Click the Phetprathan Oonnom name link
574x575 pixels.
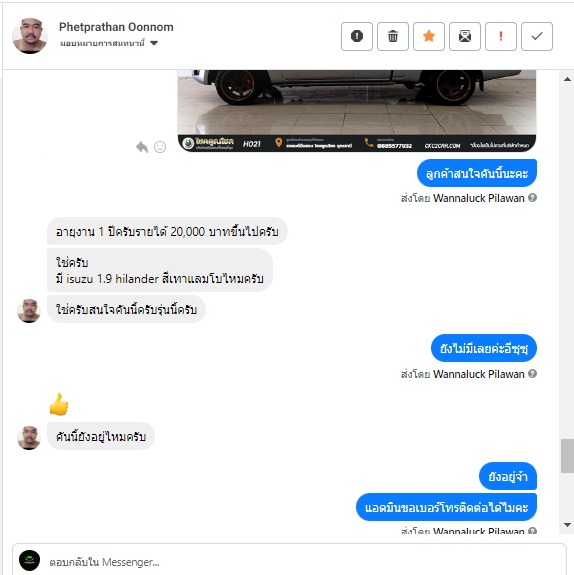point(116,27)
